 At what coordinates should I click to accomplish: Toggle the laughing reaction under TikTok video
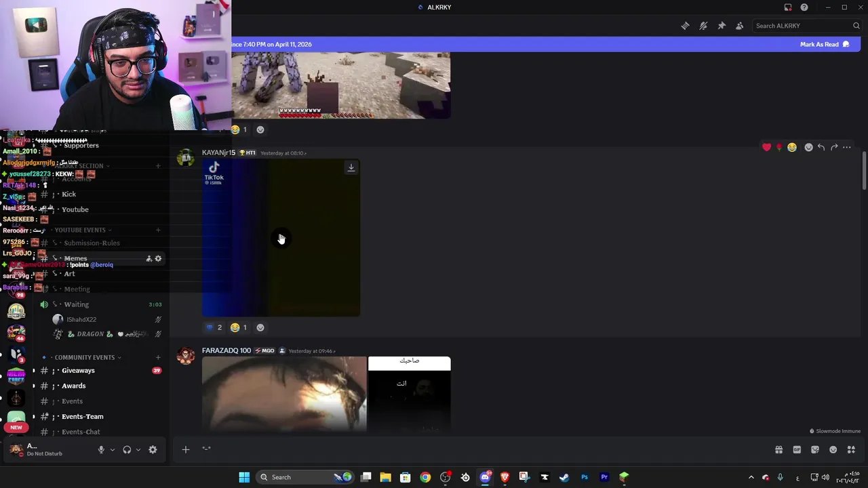click(239, 327)
